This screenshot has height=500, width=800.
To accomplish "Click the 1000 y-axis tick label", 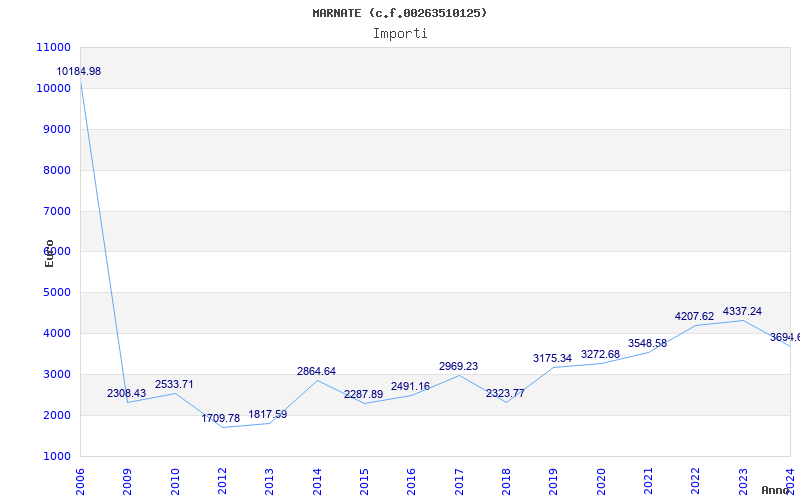I will (56, 456).
